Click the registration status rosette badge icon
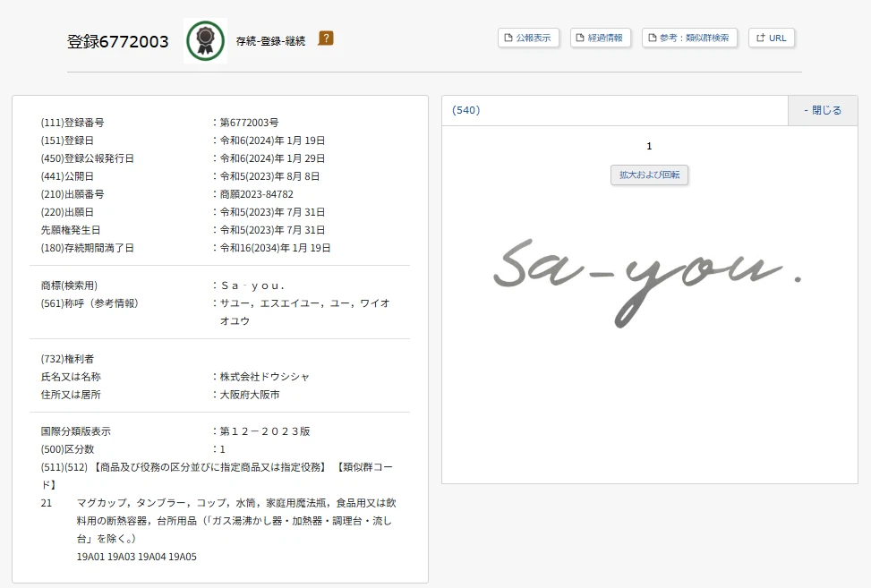 (205, 41)
